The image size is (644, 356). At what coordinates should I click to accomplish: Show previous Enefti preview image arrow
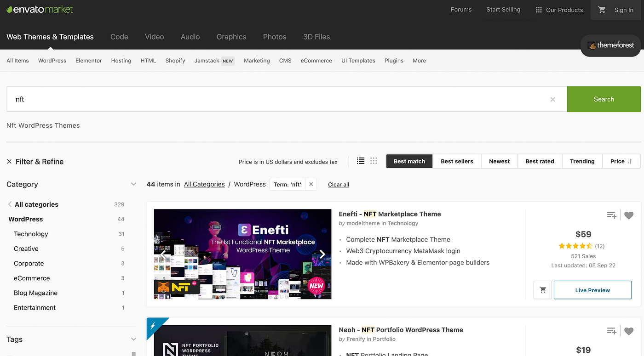tap(163, 254)
